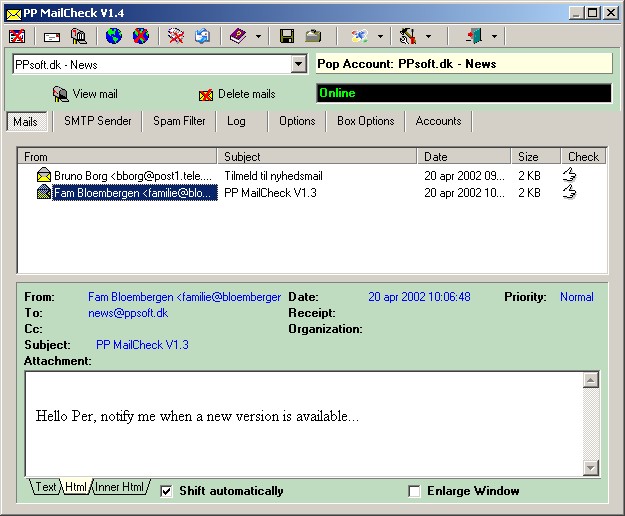Click message body scrollbar up arrow
This screenshot has width=625, height=516.
click(591, 380)
